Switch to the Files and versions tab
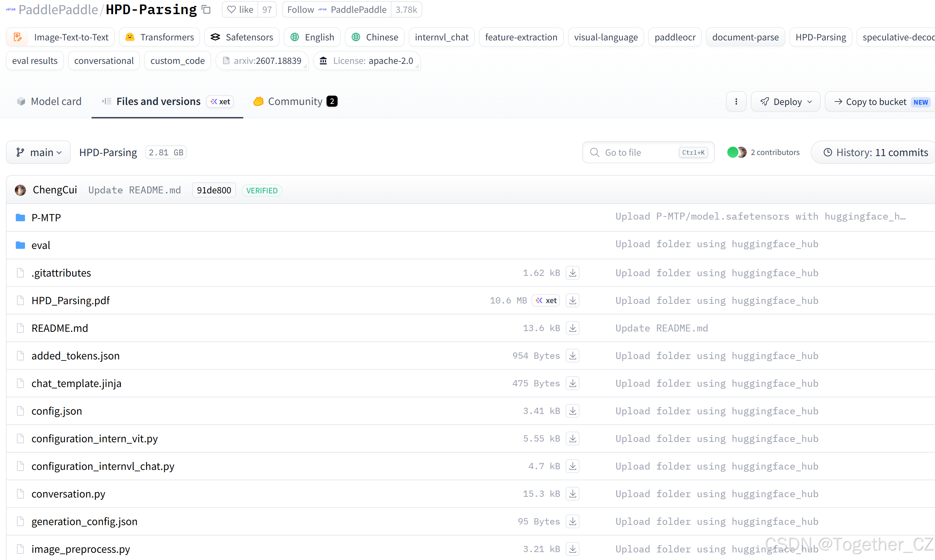This screenshot has width=935, height=560. pyautogui.click(x=167, y=101)
